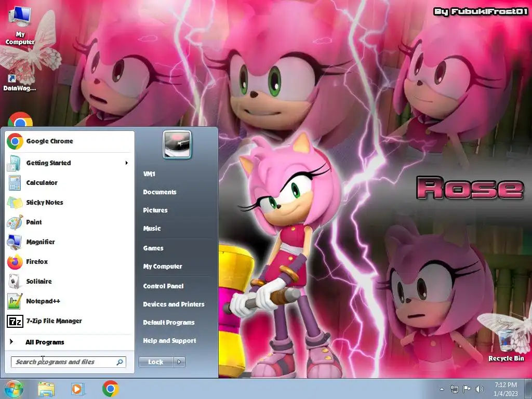
Task: Launch Paint via palette icon
Action: [15, 222]
